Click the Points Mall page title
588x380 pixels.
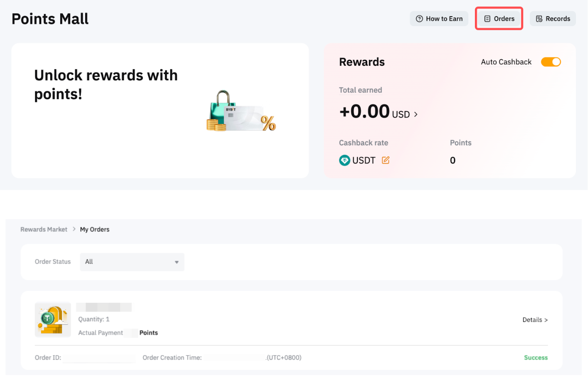coord(50,19)
